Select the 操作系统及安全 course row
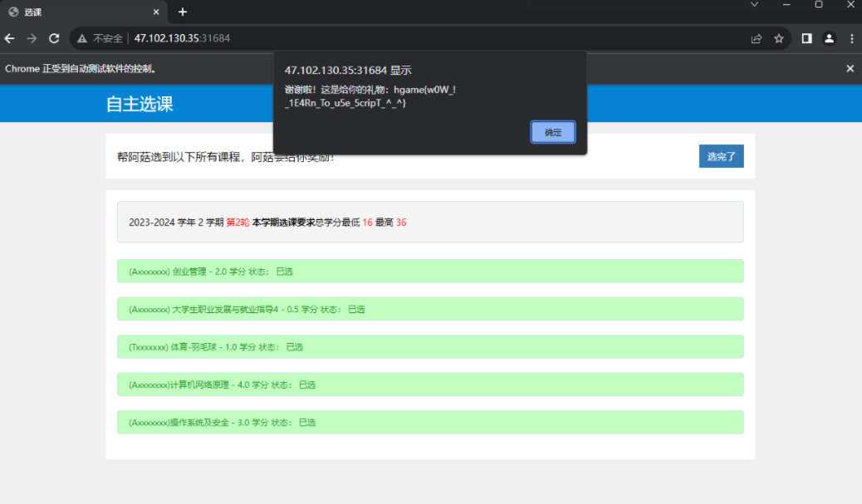The height and width of the screenshot is (504, 862). coord(430,422)
